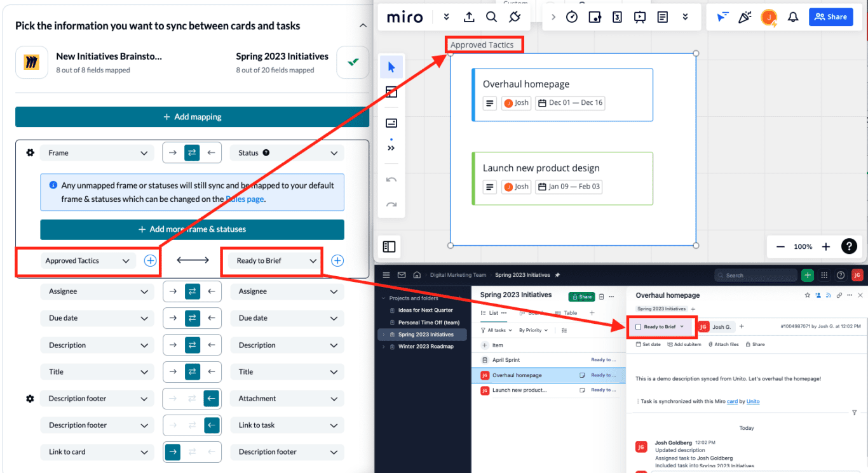Open Wrike help circle icon
The image size is (868, 473).
point(841,275)
